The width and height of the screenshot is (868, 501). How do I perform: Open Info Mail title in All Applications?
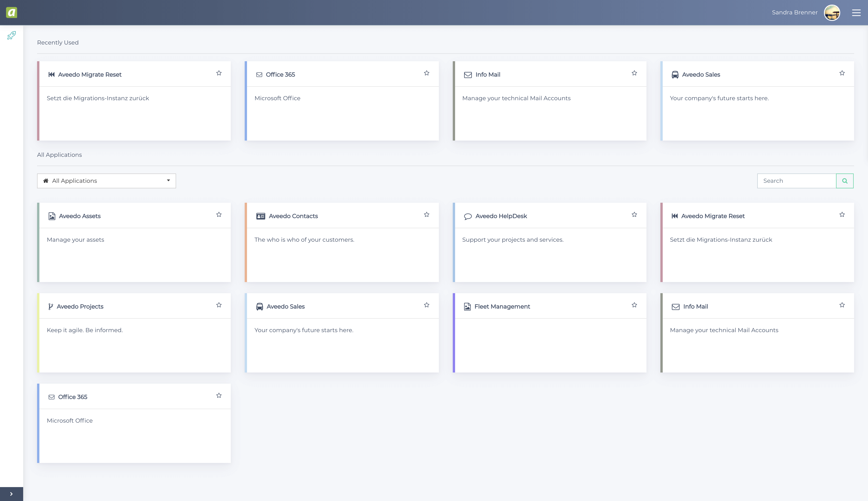point(695,307)
